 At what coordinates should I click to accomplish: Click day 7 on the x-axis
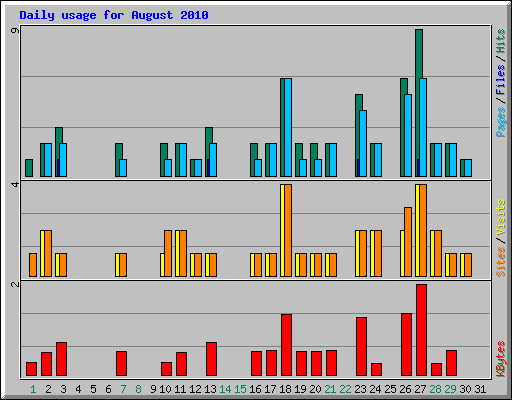(123, 389)
